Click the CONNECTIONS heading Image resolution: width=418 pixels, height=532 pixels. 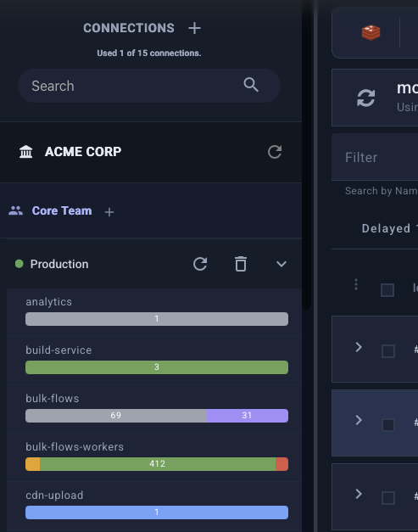[129, 28]
